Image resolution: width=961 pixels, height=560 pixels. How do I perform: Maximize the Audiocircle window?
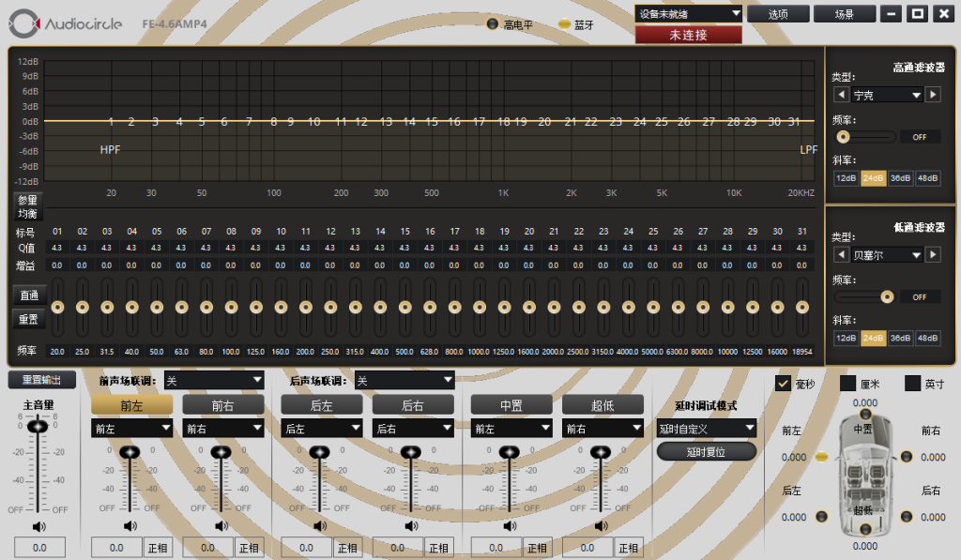tap(918, 13)
